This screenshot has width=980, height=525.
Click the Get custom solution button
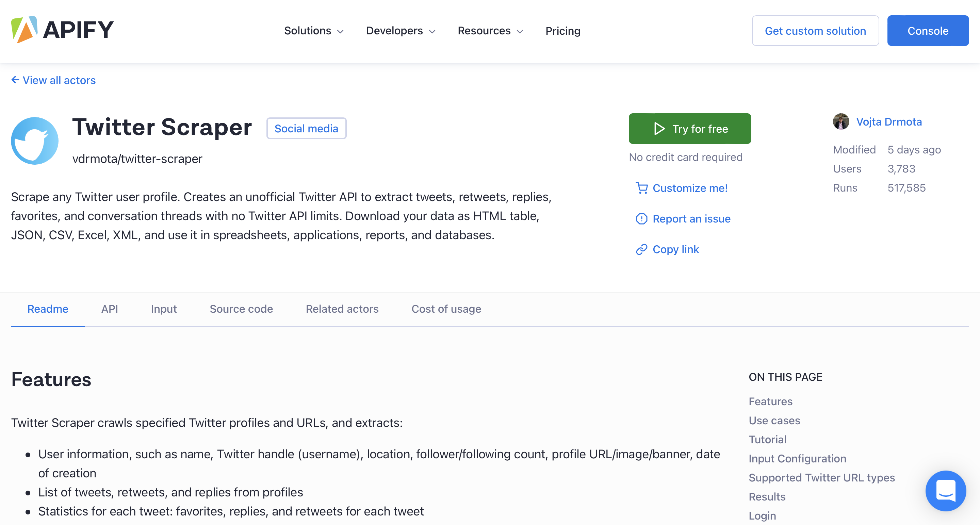[x=815, y=31]
